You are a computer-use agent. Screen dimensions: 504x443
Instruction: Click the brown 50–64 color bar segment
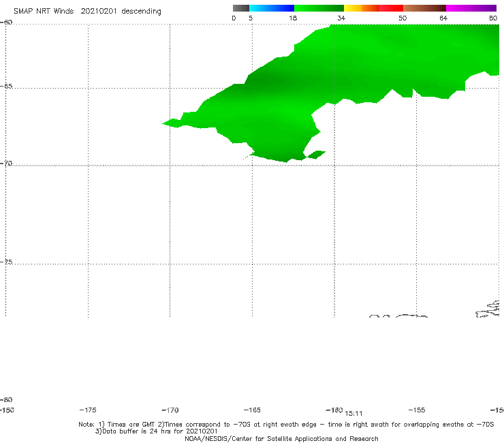(x=424, y=8)
